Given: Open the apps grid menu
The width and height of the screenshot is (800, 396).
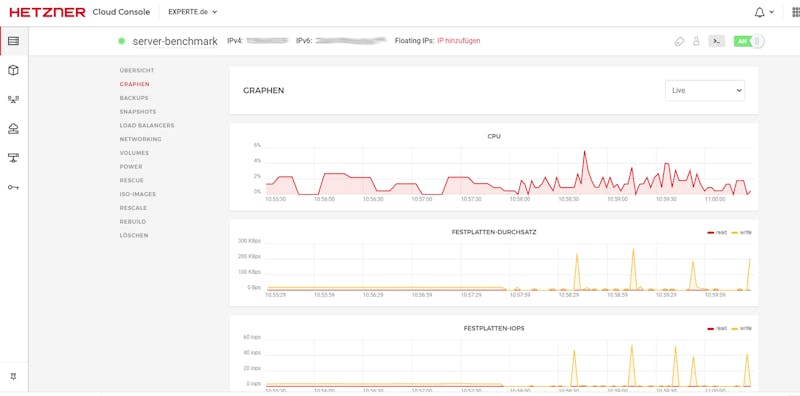Looking at the screenshot, I should 795,12.
